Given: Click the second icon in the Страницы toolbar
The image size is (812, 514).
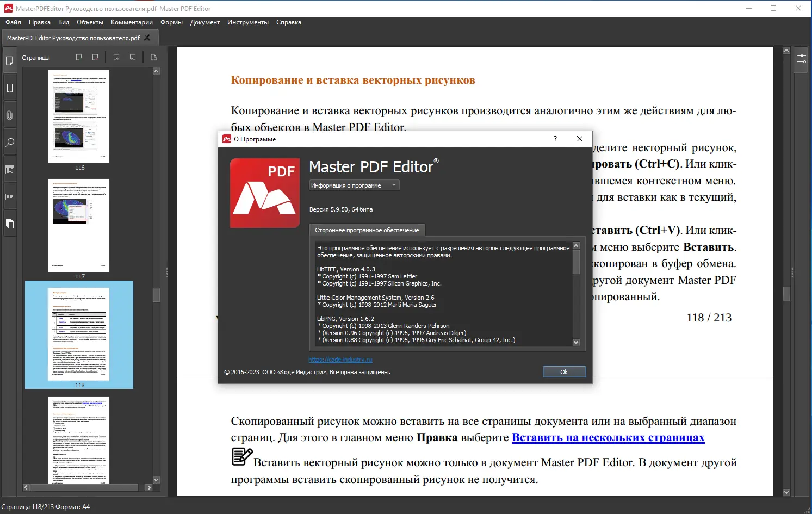Looking at the screenshot, I should pyautogui.click(x=95, y=57).
